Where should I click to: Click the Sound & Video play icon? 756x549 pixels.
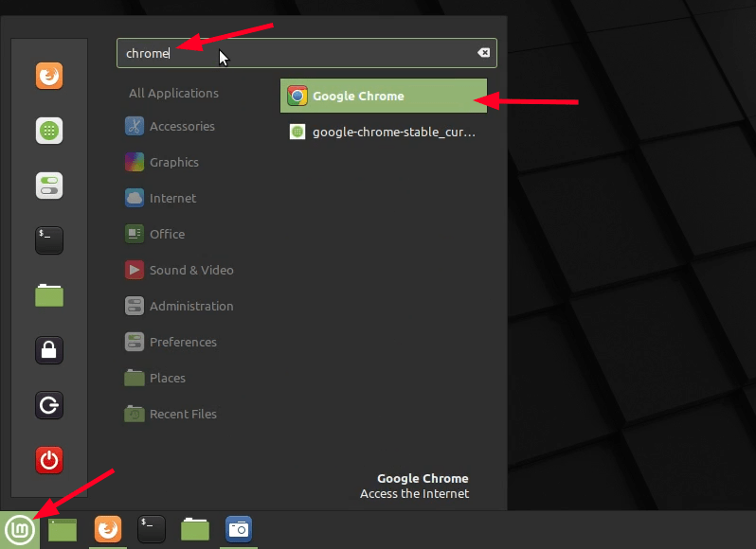coord(135,270)
